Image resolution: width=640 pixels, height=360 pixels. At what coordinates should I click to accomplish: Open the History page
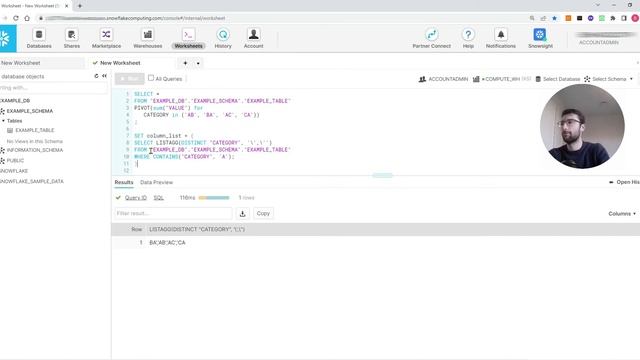223,39
